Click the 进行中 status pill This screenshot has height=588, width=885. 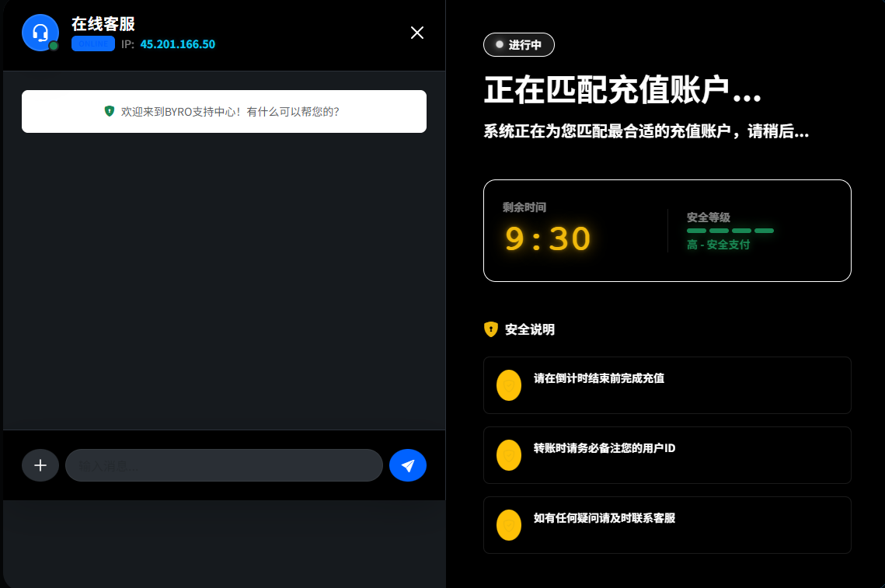(x=518, y=45)
